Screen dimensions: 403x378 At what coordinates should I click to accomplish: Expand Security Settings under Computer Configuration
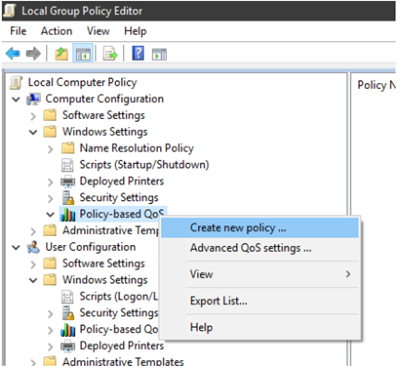tap(50, 199)
